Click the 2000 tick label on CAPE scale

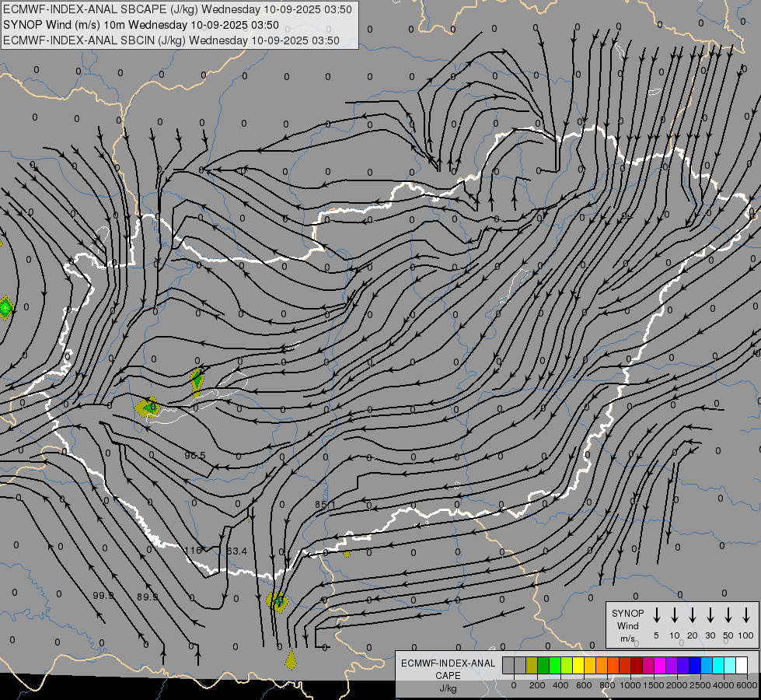677,685
